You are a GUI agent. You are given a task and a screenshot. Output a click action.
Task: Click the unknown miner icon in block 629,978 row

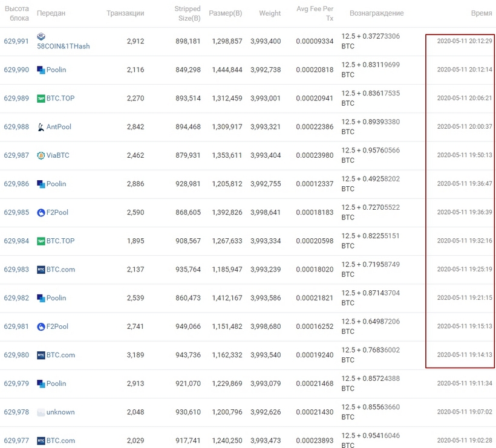(x=41, y=412)
